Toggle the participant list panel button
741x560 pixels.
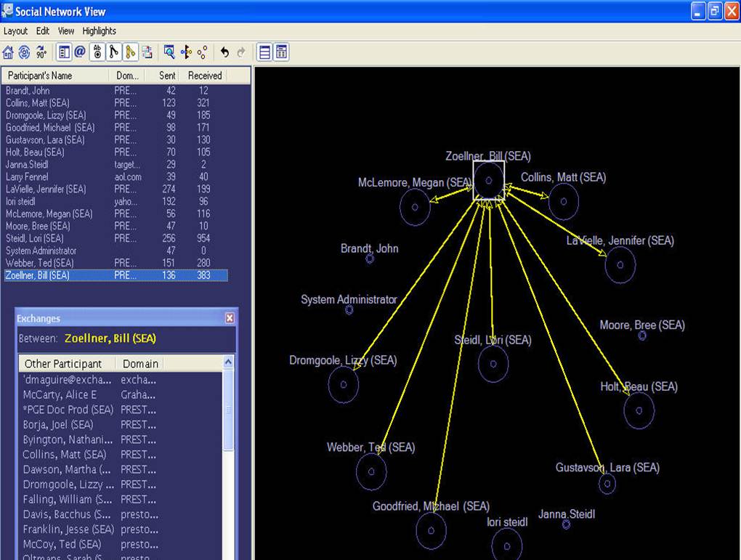[x=64, y=52]
